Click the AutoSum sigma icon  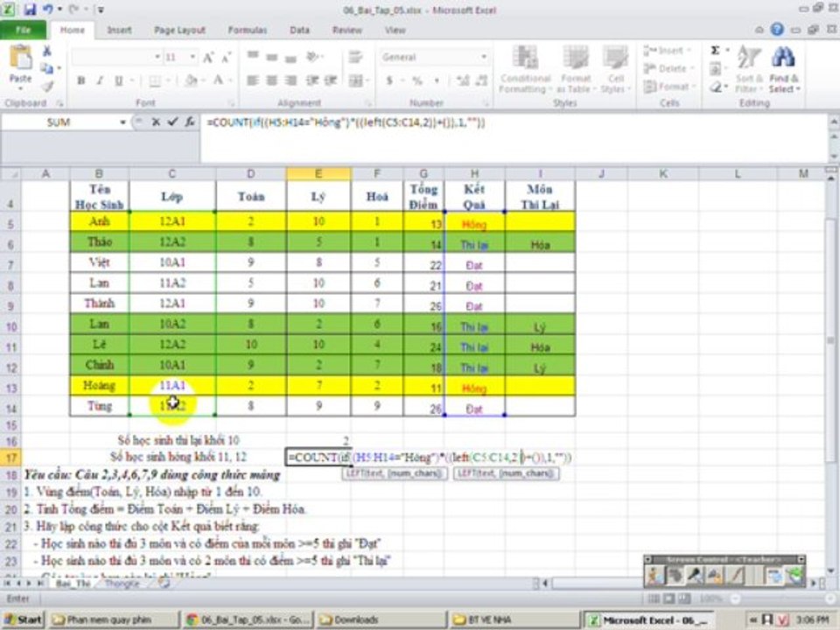click(x=715, y=51)
